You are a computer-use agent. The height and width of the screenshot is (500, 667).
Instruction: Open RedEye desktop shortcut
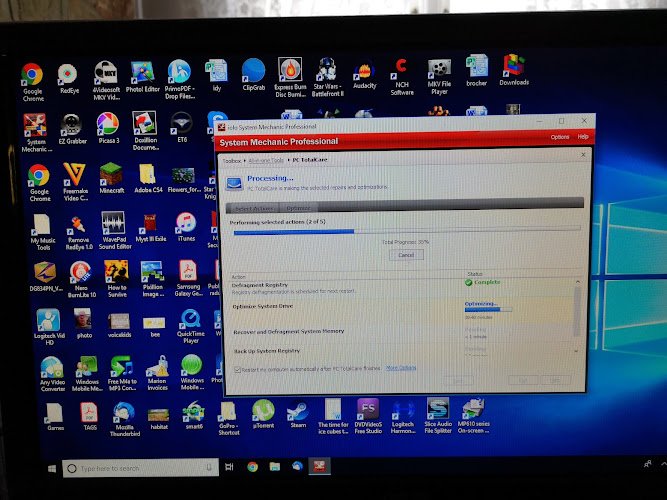[68, 78]
